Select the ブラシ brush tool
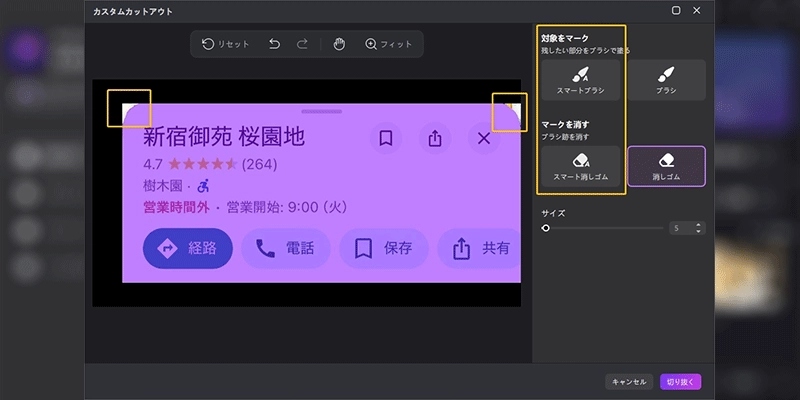Image resolution: width=800 pixels, height=400 pixels. [x=666, y=80]
